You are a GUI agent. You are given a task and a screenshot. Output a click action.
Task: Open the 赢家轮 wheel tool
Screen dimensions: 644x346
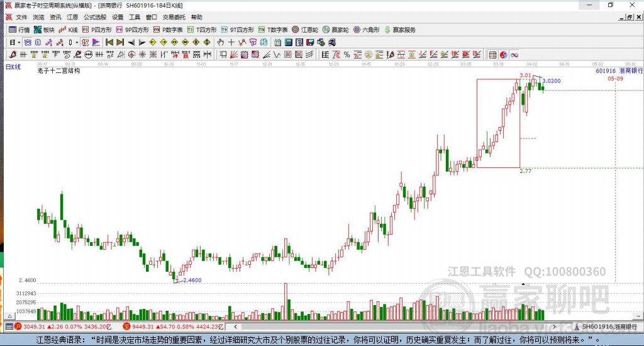click(336, 30)
